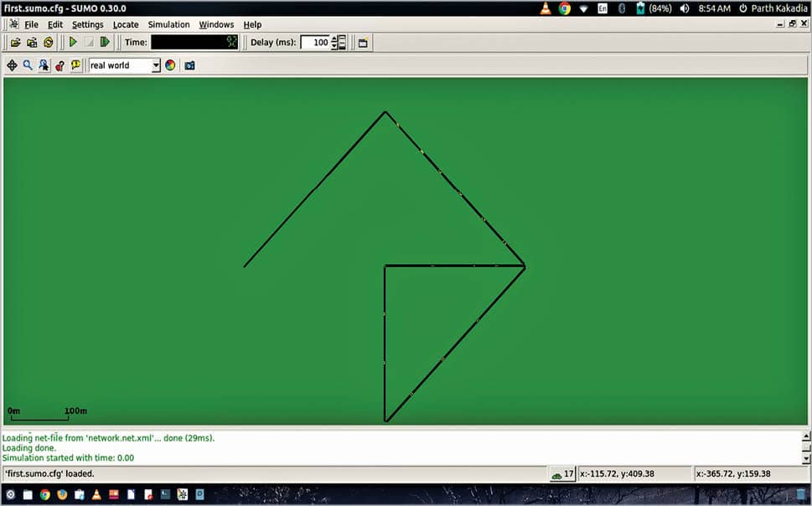Click 'Loading net-file from network.net.xml' message
This screenshot has height=506, width=812.
[x=108, y=438]
